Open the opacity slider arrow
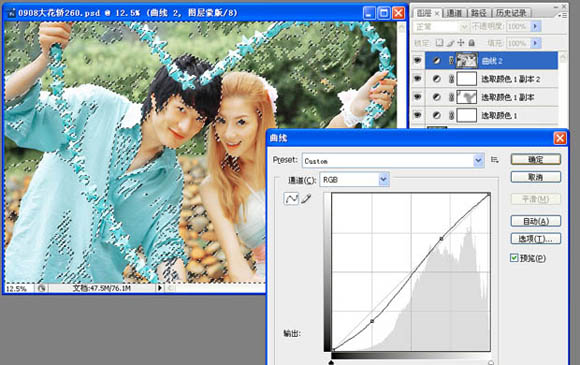Image resolution: width=580 pixels, height=365 pixels. click(x=535, y=26)
